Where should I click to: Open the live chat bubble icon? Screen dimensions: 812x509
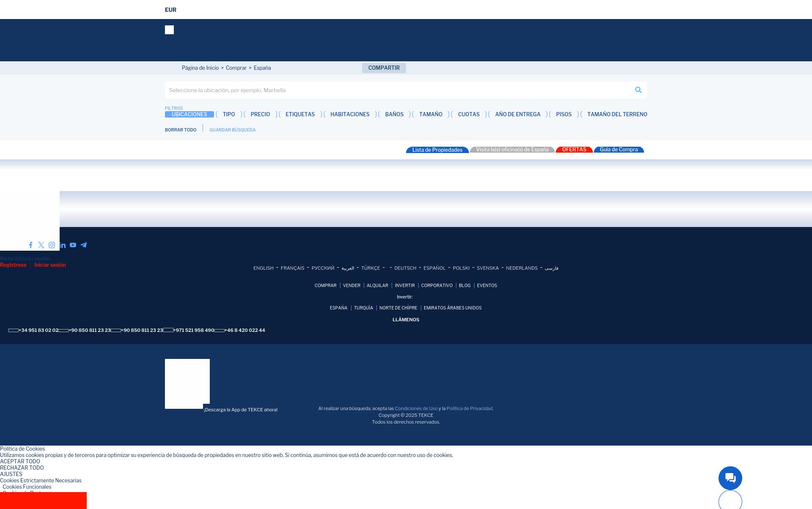730,478
